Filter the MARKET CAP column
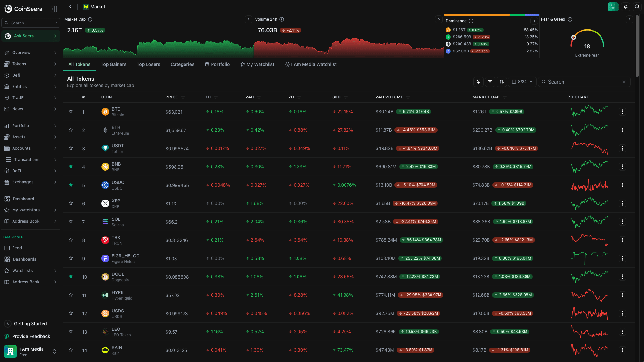Image resolution: width=644 pixels, height=362 pixels. pyautogui.click(x=505, y=97)
